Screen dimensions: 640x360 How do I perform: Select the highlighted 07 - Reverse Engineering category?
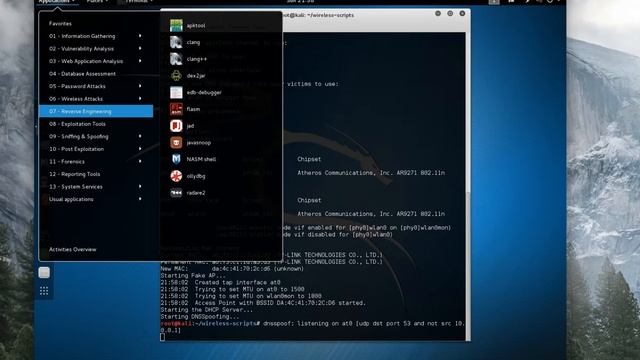[x=96, y=111]
